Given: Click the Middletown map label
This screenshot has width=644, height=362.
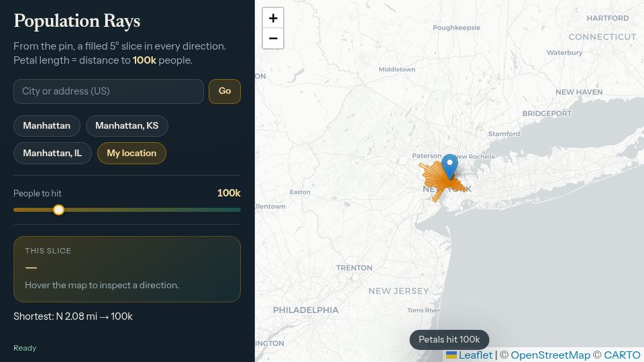Looking at the screenshot, I should tap(396, 69).
